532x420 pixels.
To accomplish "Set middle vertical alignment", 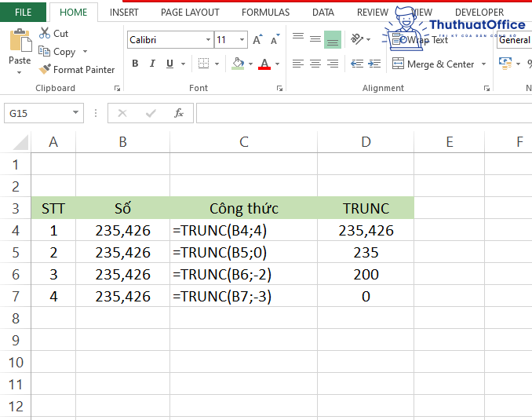I will (x=315, y=40).
